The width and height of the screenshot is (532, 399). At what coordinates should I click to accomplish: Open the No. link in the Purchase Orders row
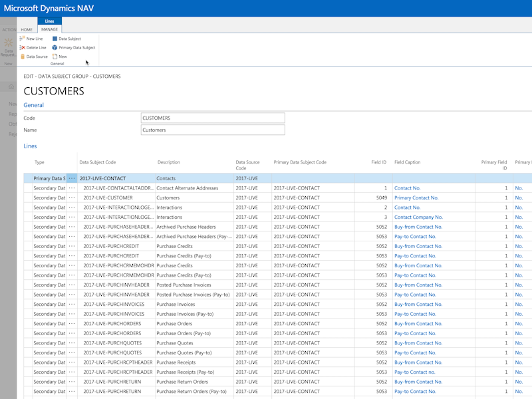tap(519, 323)
